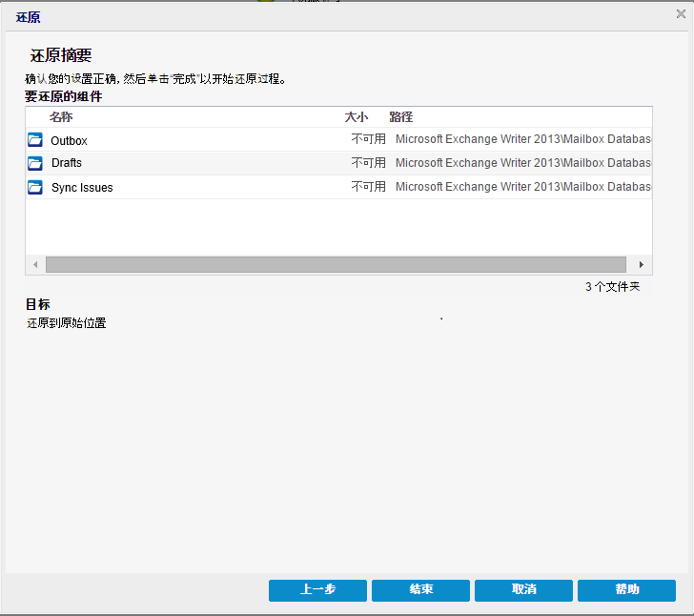Close the 还原 dialog window
The height and width of the screenshot is (616, 694).
pyautogui.click(x=681, y=14)
